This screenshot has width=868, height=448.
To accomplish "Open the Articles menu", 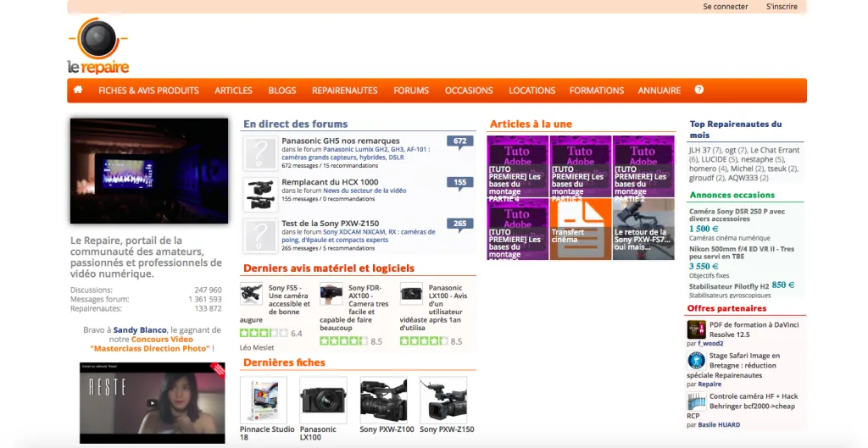I will [234, 90].
